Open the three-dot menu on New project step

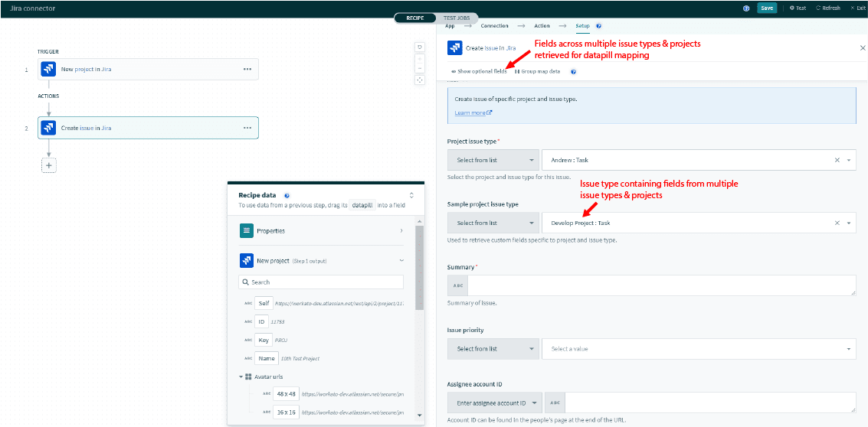pos(247,69)
